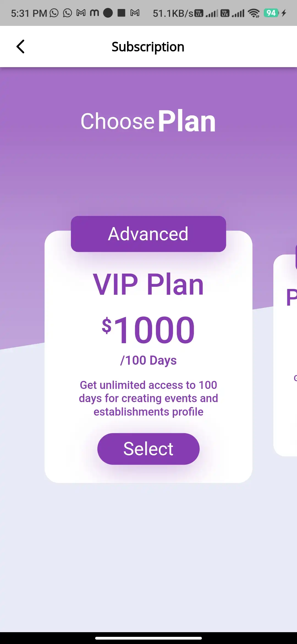This screenshot has width=297, height=644.
Task: Tap the square notification icon in status bar
Action: tap(121, 12)
